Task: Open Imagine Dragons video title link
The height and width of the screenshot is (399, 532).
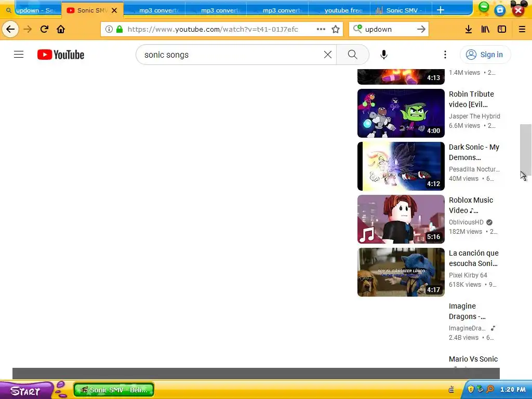Action: point(467,311)
